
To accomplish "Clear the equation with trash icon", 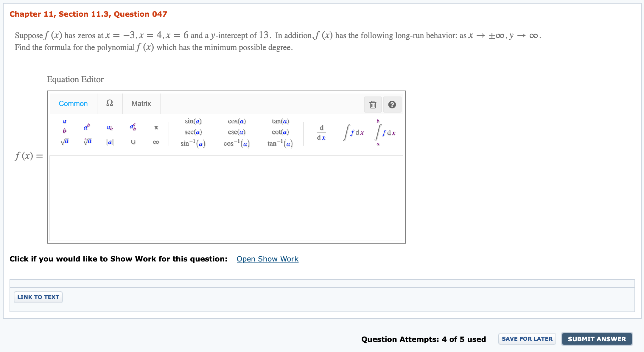I will pyautogui.click(x=372, y=105).
